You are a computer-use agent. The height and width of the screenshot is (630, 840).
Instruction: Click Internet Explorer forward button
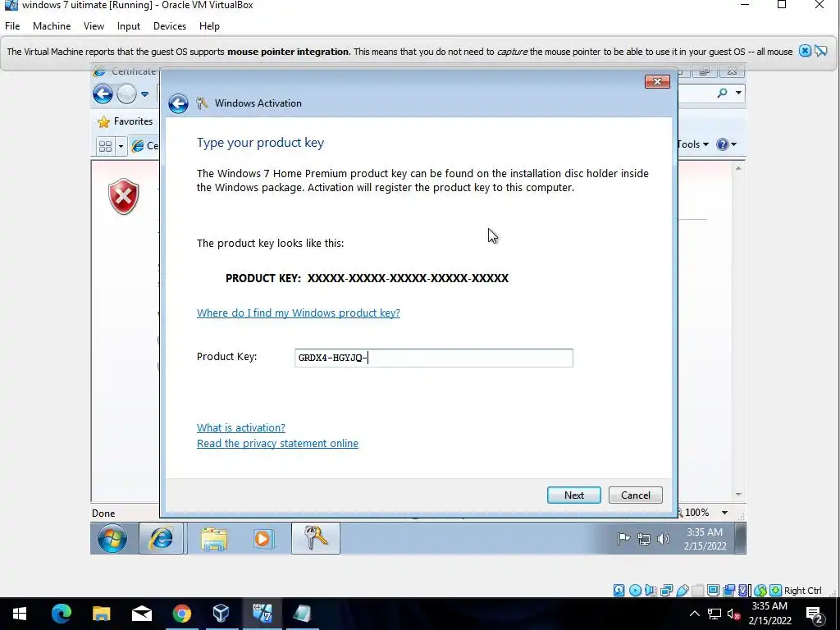coord(127,94)
